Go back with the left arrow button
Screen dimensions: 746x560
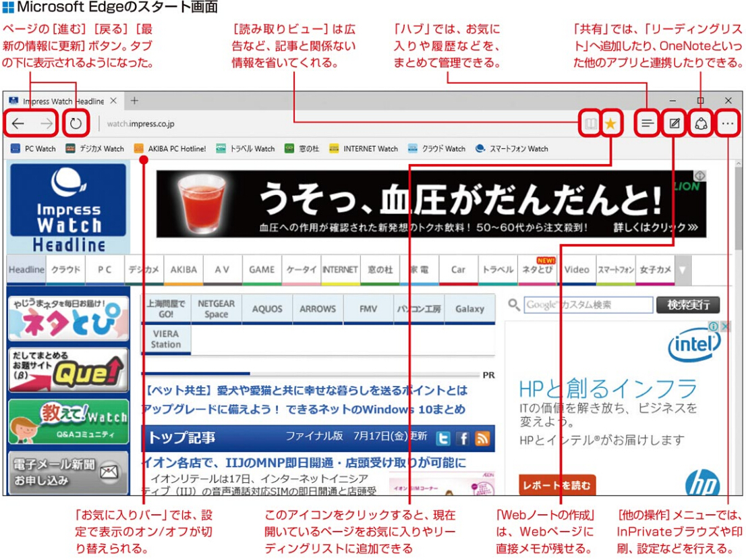(x=18, y=123)
